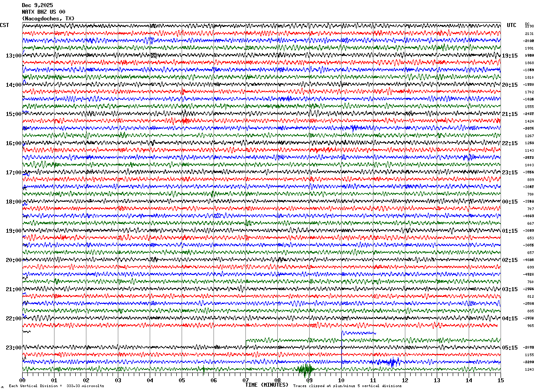
Task: Click the 16:00 CST time label
Action: click(14, 143)
